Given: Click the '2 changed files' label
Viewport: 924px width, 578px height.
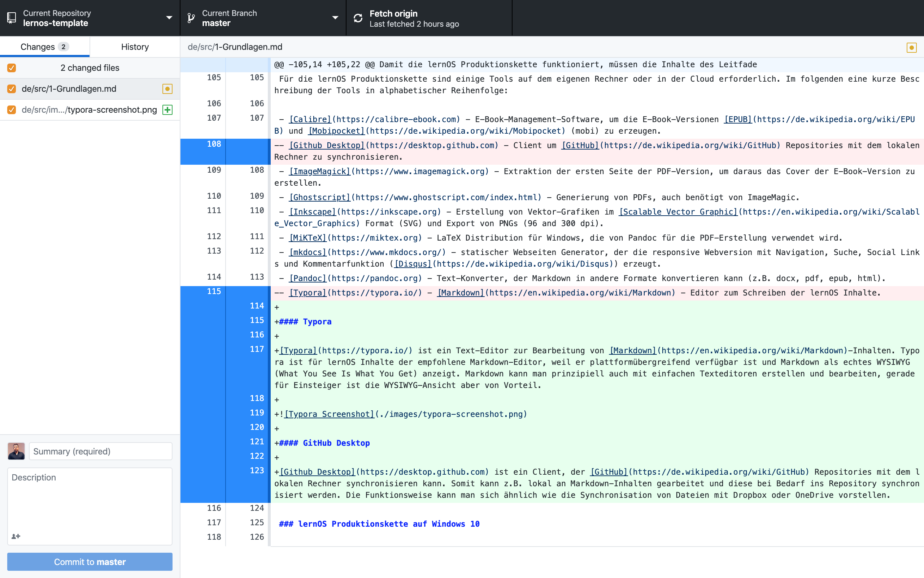Looking at the screenshot, I should click(90, 68).
